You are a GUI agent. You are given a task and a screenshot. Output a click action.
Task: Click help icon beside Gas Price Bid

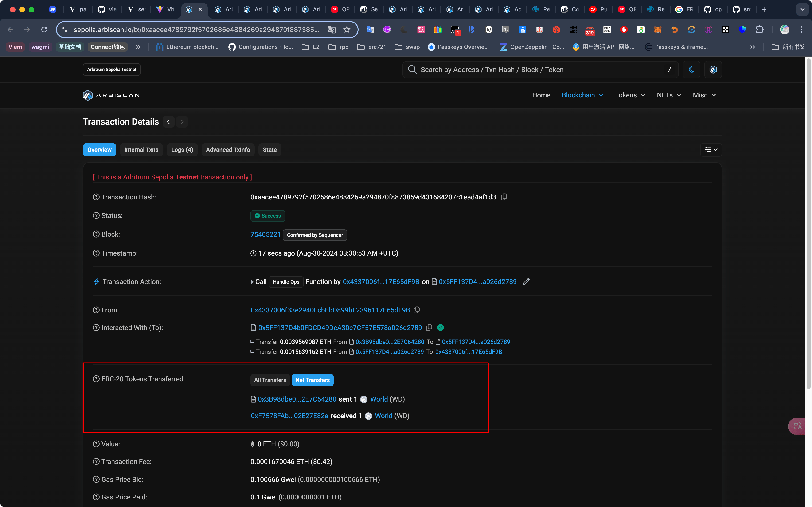pyautogui.click(x=96, y=480)
